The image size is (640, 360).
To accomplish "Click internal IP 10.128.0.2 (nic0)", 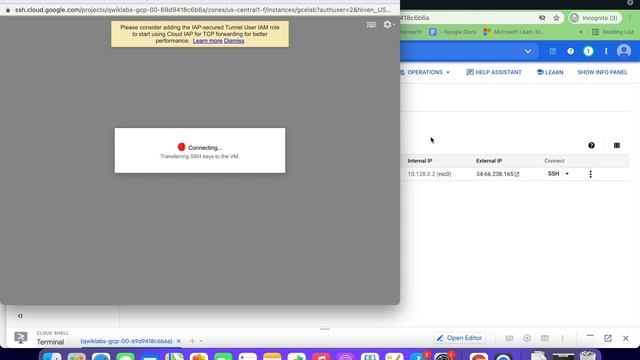I will [429, 174].
